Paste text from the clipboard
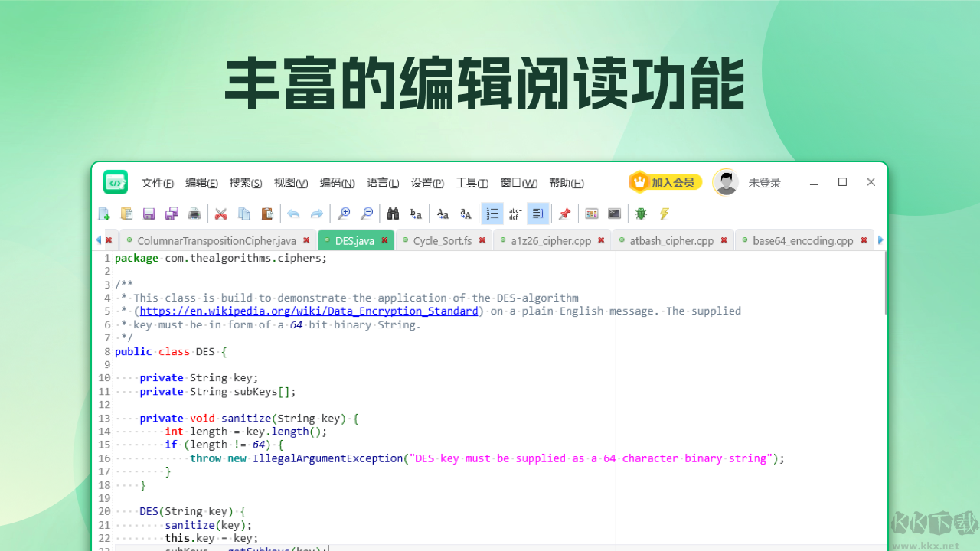Screen dimensions: 980x551 [x=266, y=214]
